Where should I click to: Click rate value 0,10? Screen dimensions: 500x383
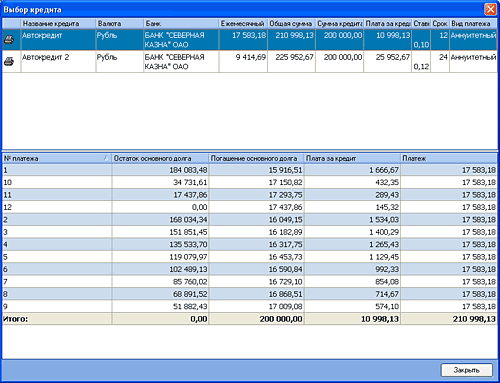421,45
